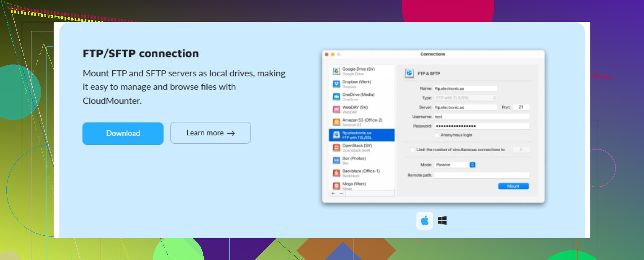Click the Dropbox (Work) drive icon
The image size is (644, 260).
(336, 84)
